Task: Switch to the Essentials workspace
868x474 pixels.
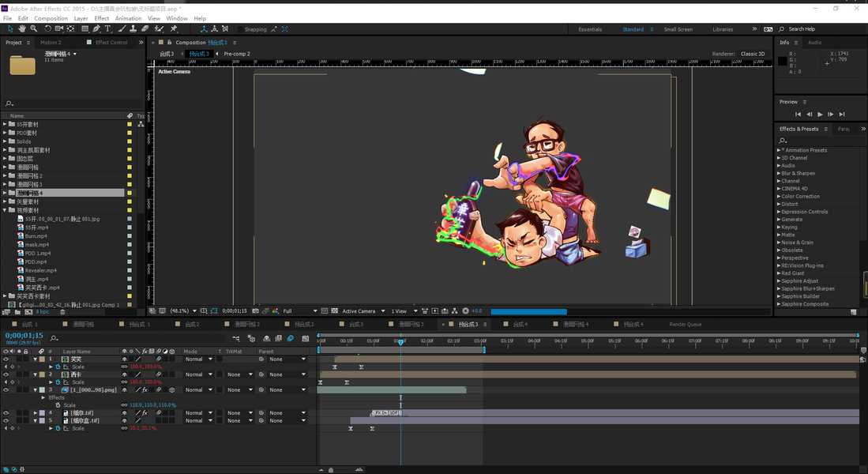Action: [x=590, y=29]
